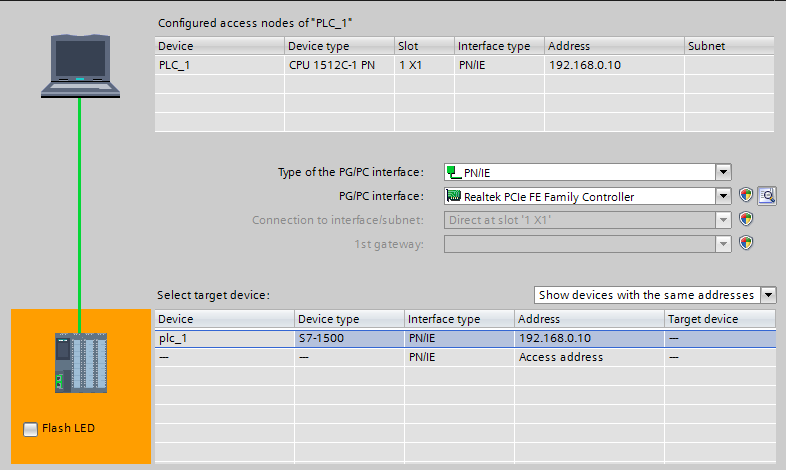Click the laptop PG/PC icon
786x470 pixels.
pyautogui.click(x=80, y=66)
